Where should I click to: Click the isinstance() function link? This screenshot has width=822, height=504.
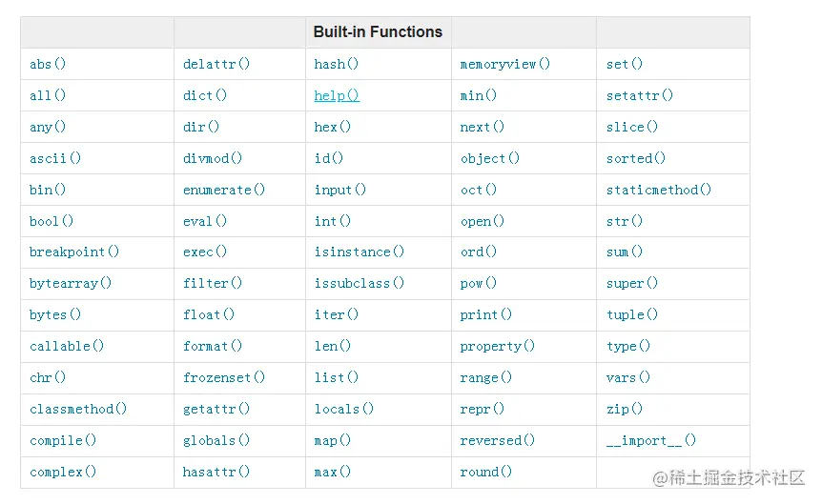click(x=360, y=252)
